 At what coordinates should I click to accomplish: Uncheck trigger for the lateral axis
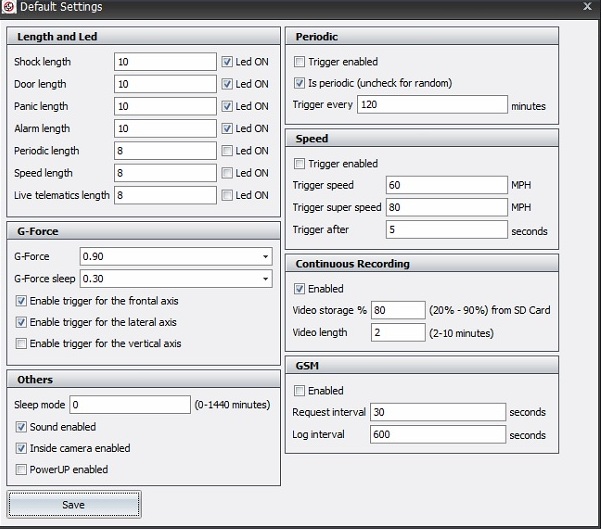[x=21, y=322]
